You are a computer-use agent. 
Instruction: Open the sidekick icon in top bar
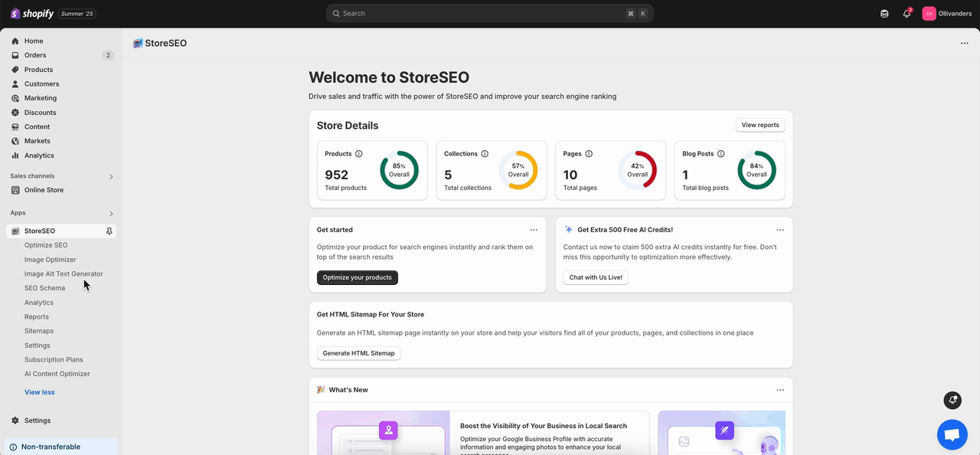[x=884, y=14]
